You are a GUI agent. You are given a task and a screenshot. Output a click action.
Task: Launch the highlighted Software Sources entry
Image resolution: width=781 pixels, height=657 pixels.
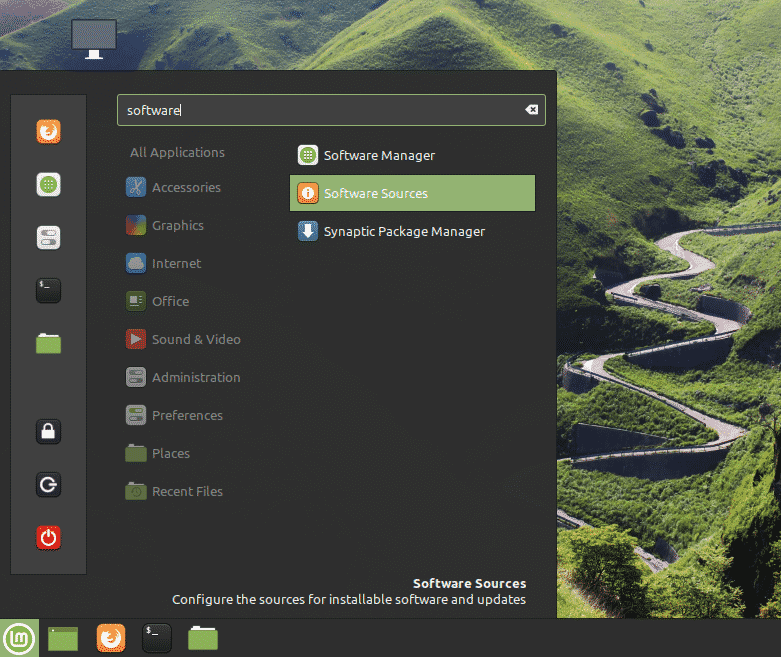pos(412,193)
